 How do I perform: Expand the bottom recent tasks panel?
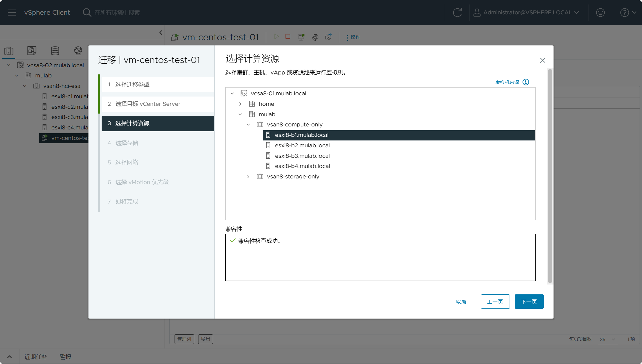click(x=10, y=357)
